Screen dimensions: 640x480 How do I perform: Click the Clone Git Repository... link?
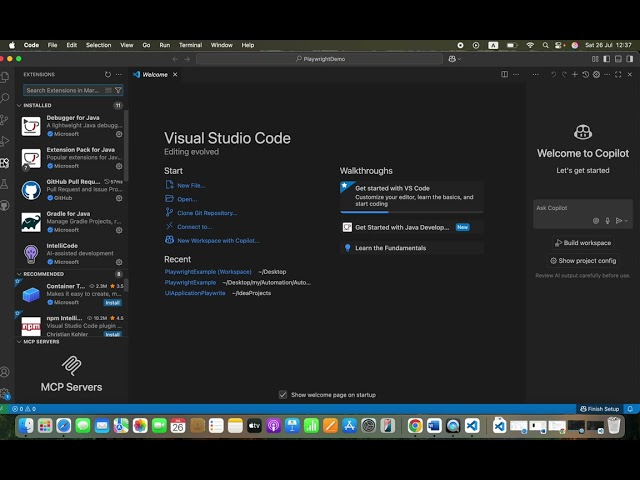pos(207,213)
